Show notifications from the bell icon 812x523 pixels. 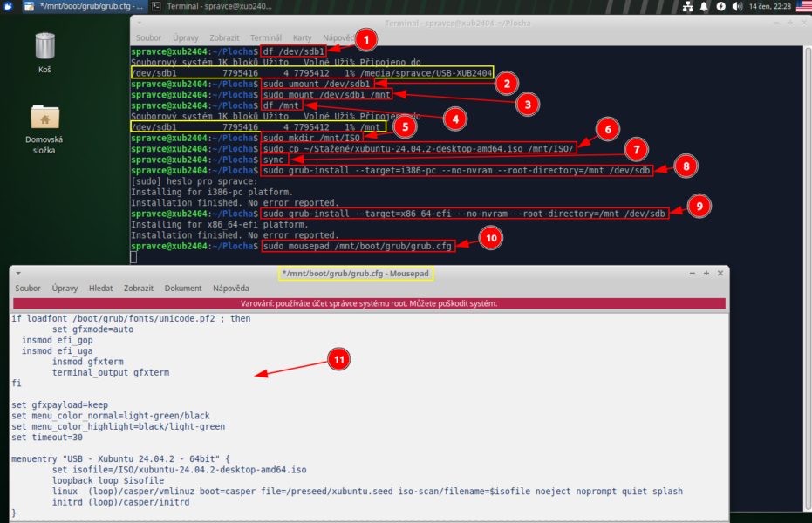(705, 6)
